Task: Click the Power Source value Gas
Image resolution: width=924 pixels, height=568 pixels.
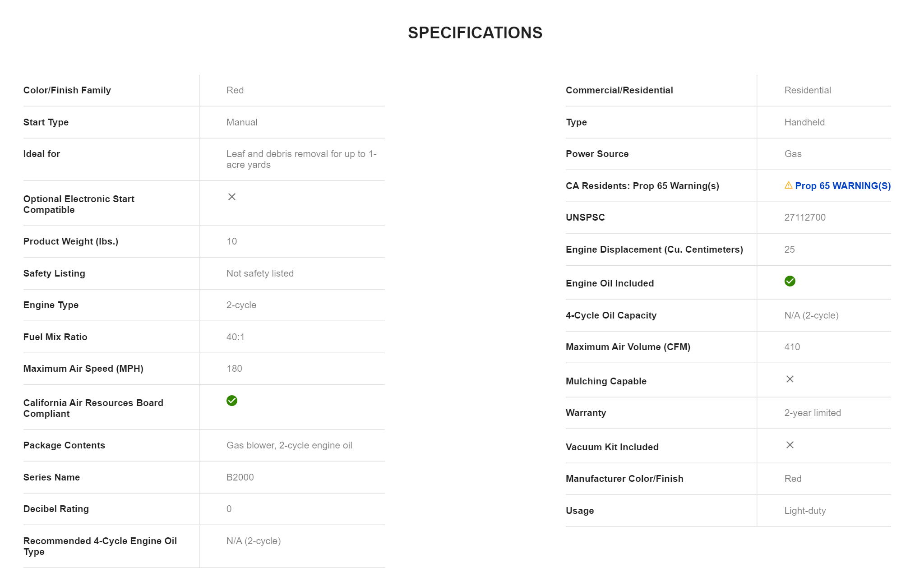Action: (792, 154)
